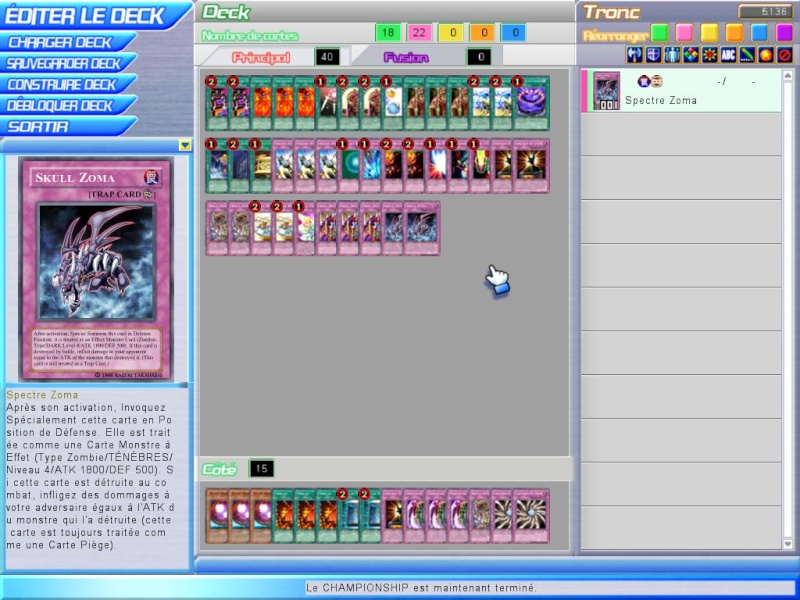Viewport: 800px width, 600px height.
Task: Click the Côté card total 15
Action: pyautogui.click(x=261, y=468)
